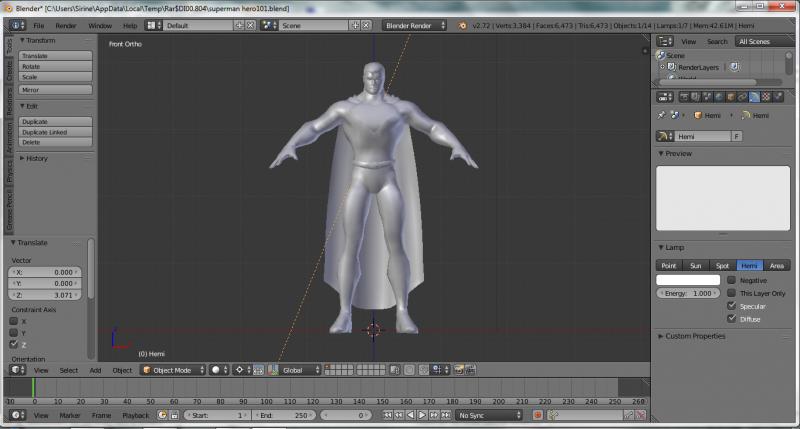The width and height of the screenshot is (800, 429).
Task: Expand the Custom Properties panel
Action: coord(695,336)
